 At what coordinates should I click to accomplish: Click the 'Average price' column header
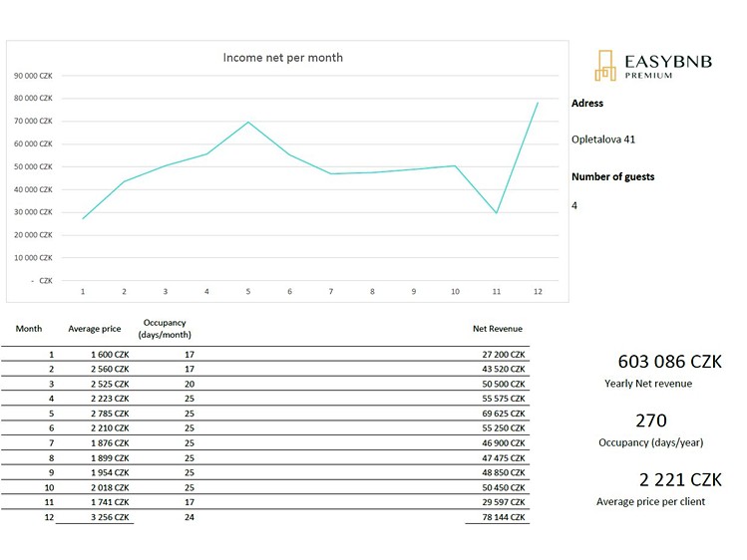95,329
